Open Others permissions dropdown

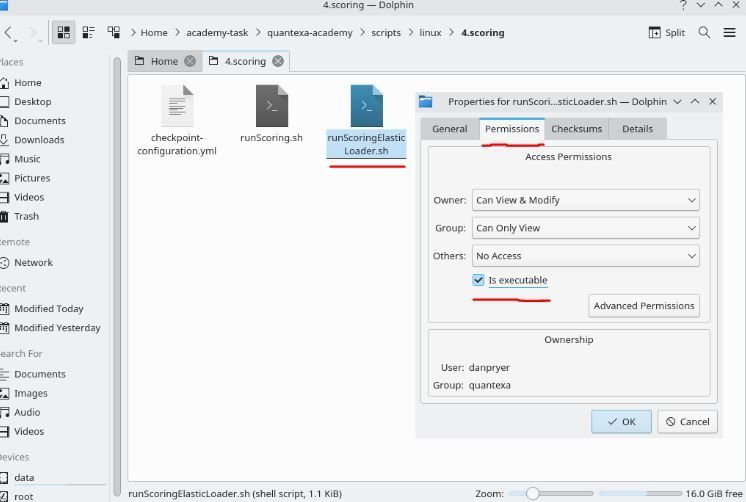586,256
